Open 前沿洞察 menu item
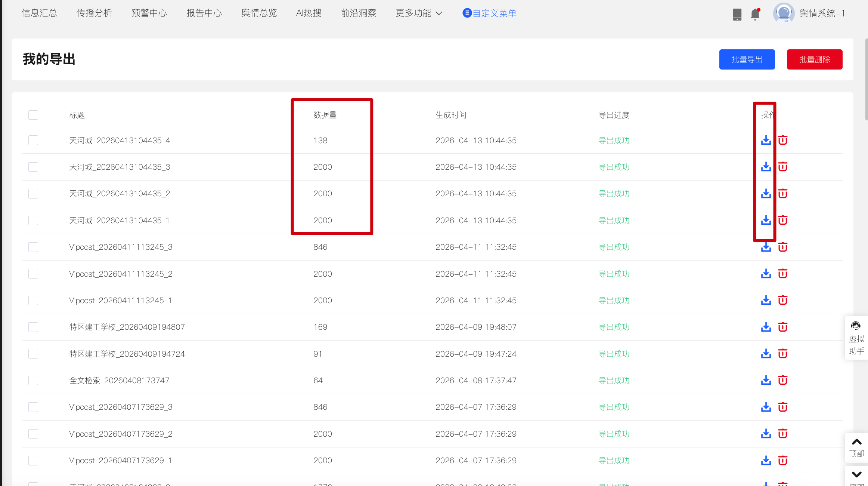The width and height of the screenshot is (868, 486). tap(358, 13)
